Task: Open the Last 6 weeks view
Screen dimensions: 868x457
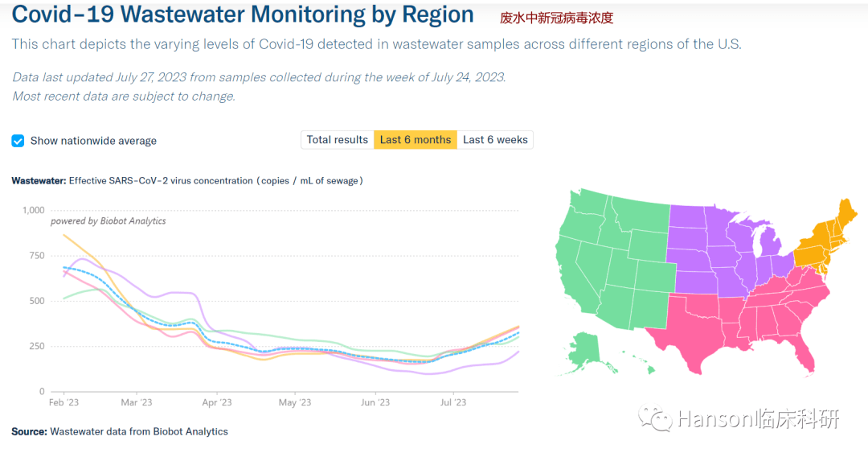Action: coord(495,140)
